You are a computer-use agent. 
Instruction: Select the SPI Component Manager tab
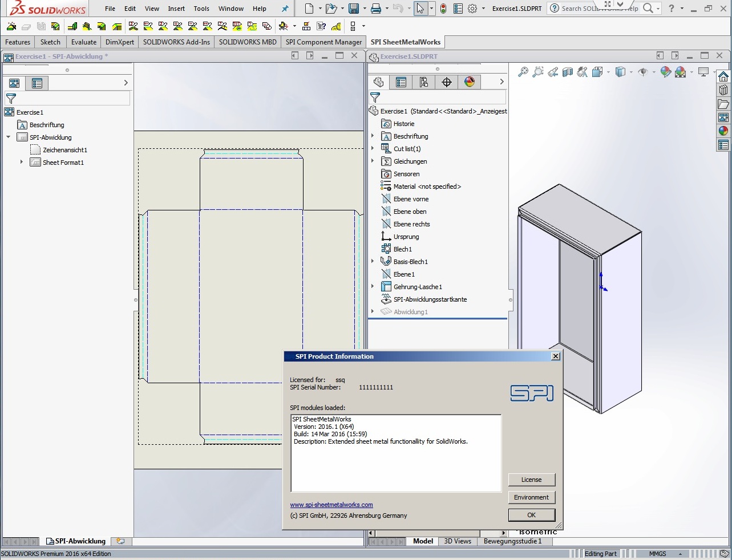(x=323, y=42)
